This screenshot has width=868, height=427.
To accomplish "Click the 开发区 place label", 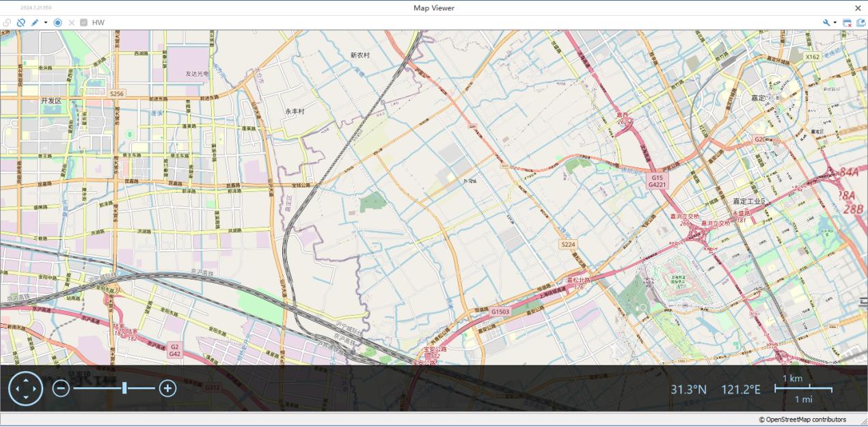I will 51,100.
